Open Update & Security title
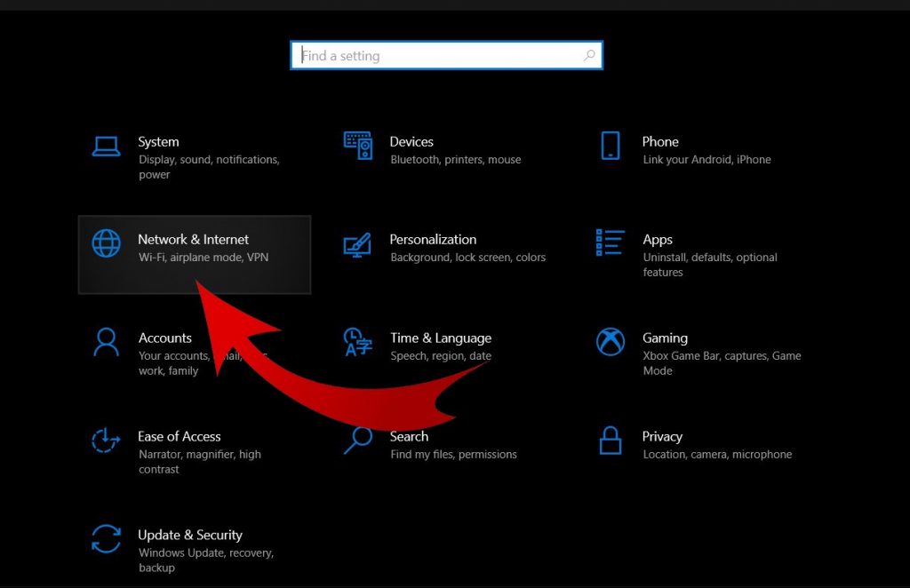This screenshot has height=588, width=910. point(190,535)
